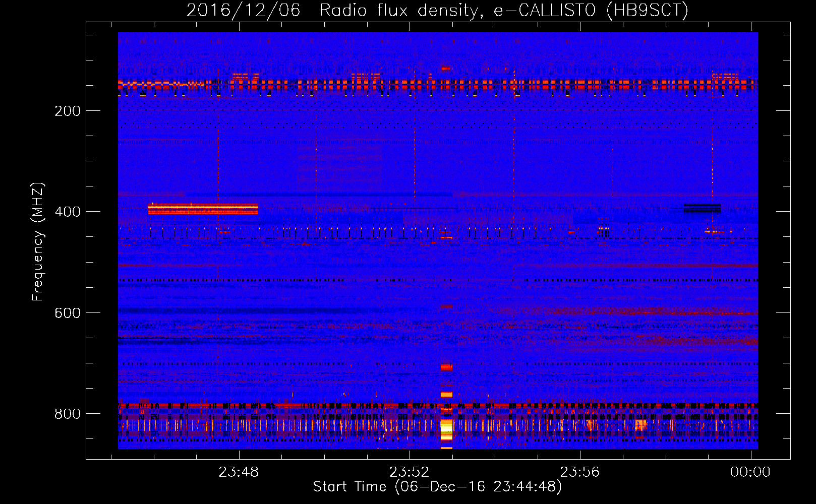Click the bright yellow burst below 800 MHz

click(446, 430)
